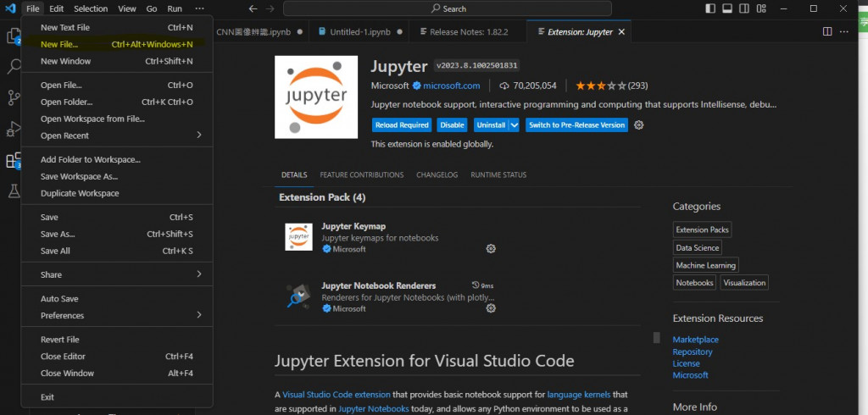Open the Testing flask icon

[13, 191]
